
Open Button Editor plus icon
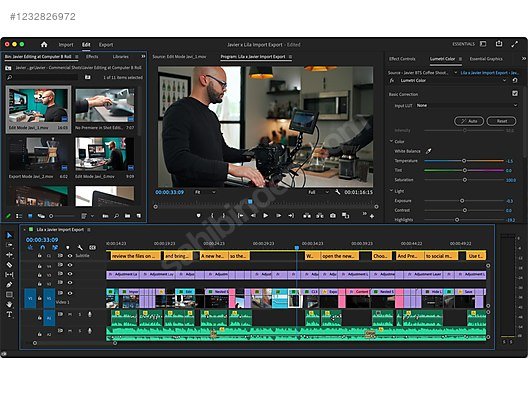point(372,216)
